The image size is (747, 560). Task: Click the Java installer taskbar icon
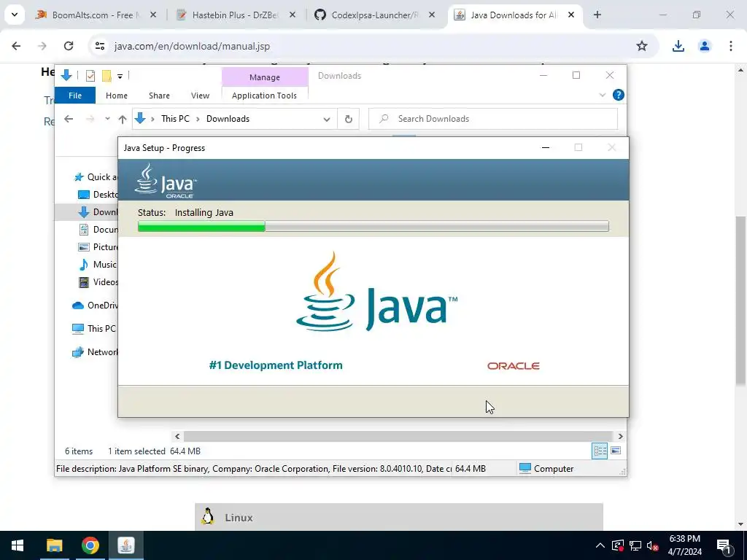click(125, 545)
